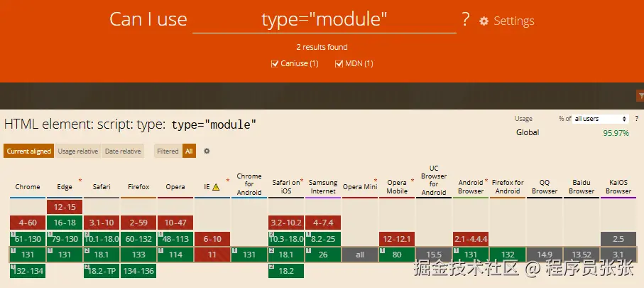Click the Android Browser column header

pyautogui.click(x=471, y=187)
